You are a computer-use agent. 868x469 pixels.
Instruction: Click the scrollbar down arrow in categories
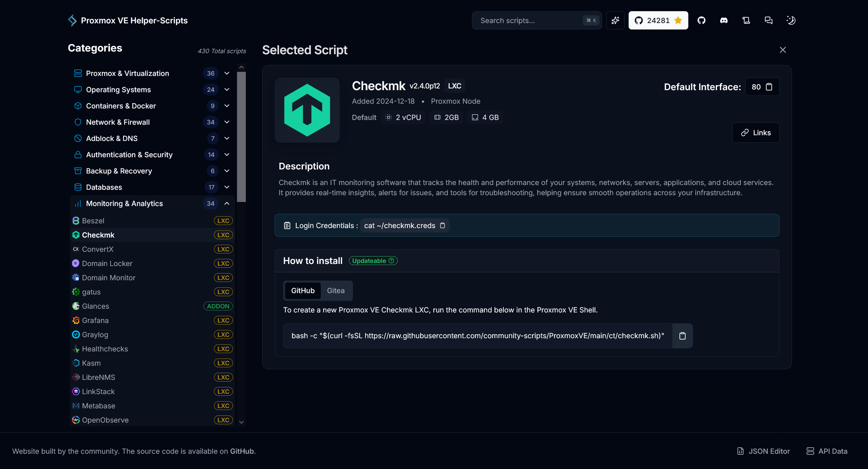[241, 422]
